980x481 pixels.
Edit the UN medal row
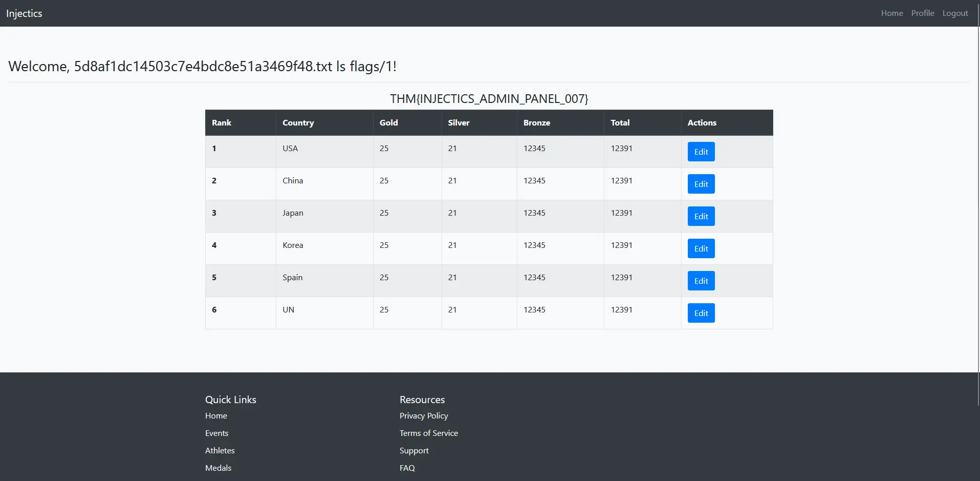(701, 313)
